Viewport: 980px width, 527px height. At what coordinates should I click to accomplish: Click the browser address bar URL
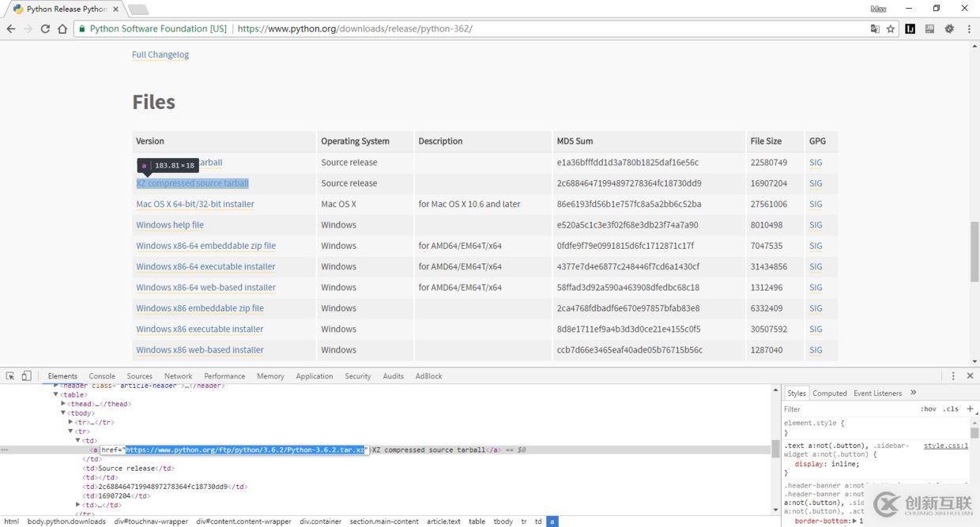click(x=355, y=28)
